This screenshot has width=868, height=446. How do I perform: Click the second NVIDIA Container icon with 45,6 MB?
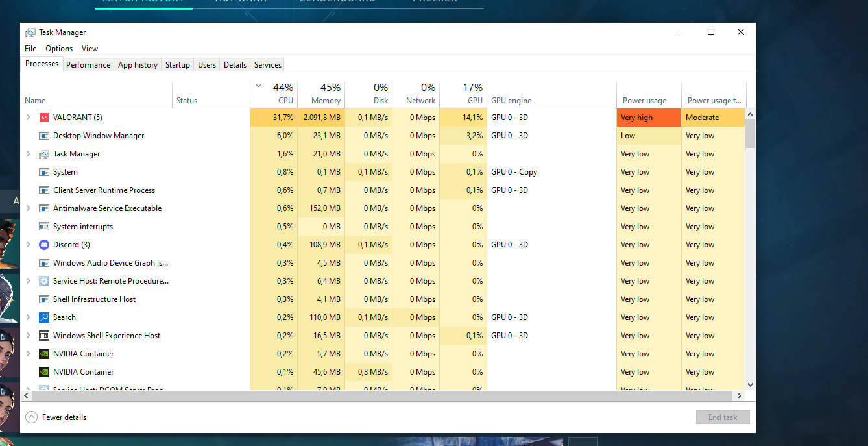point(44,372)
